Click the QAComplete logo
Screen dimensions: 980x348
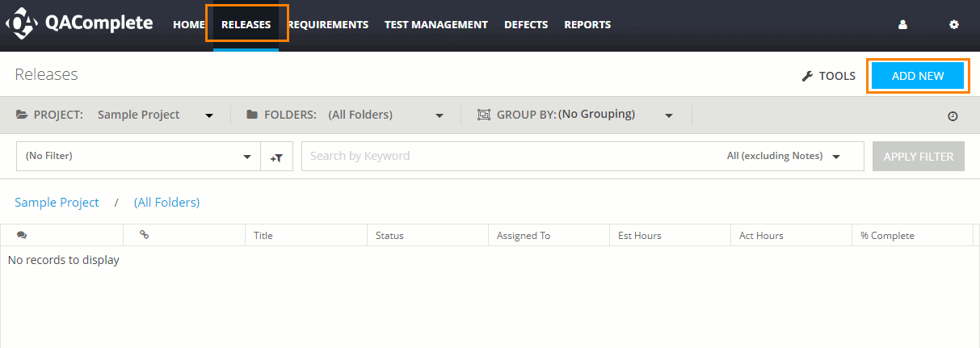tap(79, 24)
